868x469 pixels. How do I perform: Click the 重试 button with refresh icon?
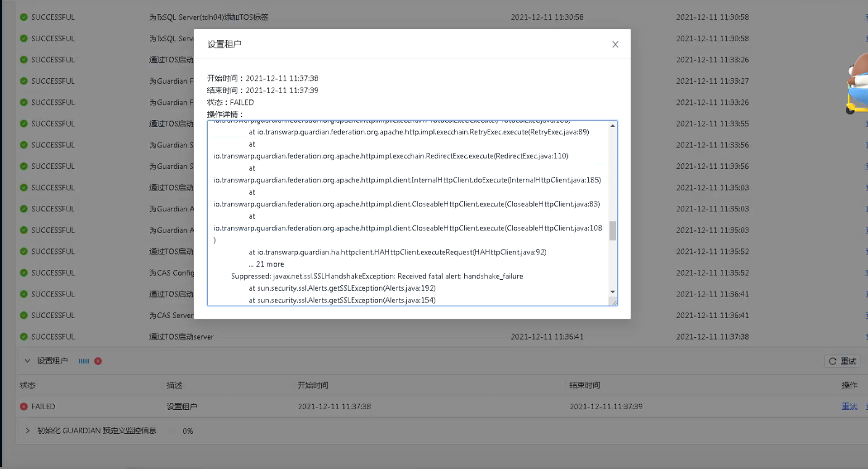[x=842, y=361]
